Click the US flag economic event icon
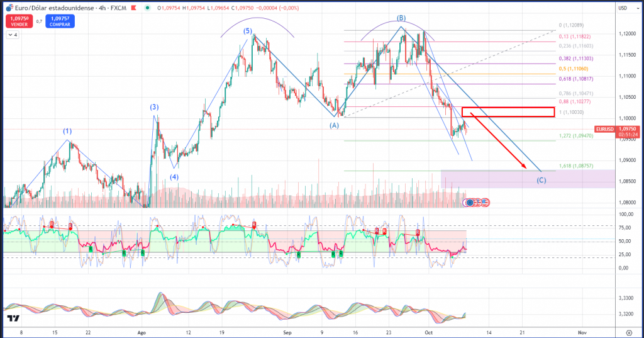Viewport: 644px width, 338px height. [485, 203]
